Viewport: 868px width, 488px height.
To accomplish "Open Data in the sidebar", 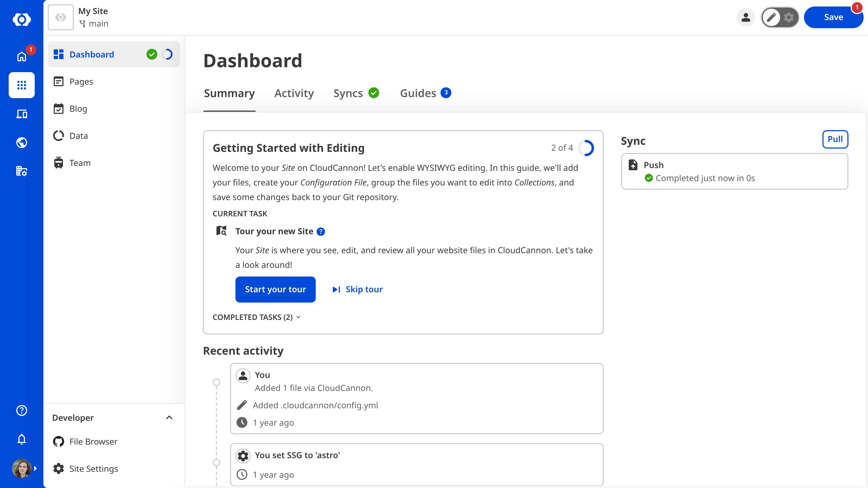I will click(x=114, y=136).
